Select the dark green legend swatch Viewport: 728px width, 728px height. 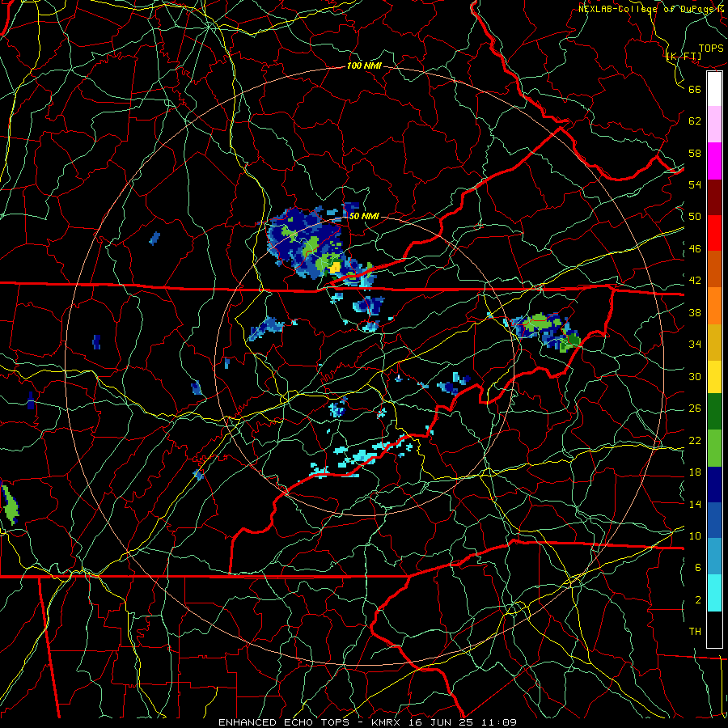[714, 412]
